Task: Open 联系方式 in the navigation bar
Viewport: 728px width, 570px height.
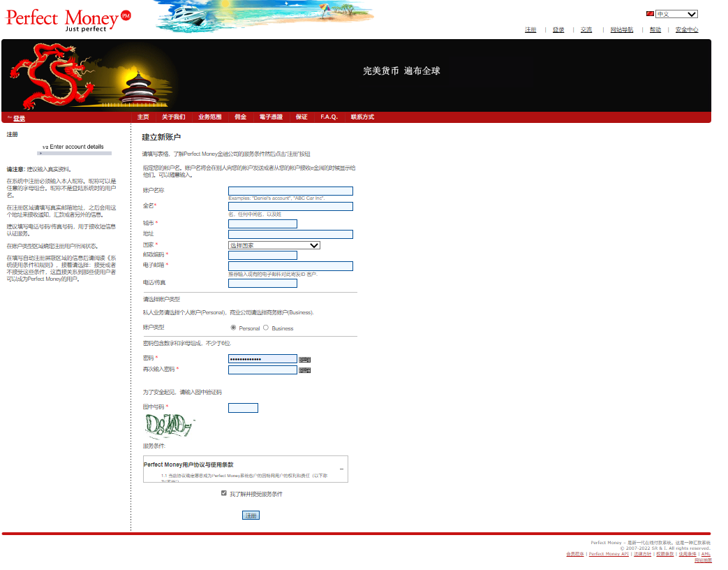Action: coord(363,117)
